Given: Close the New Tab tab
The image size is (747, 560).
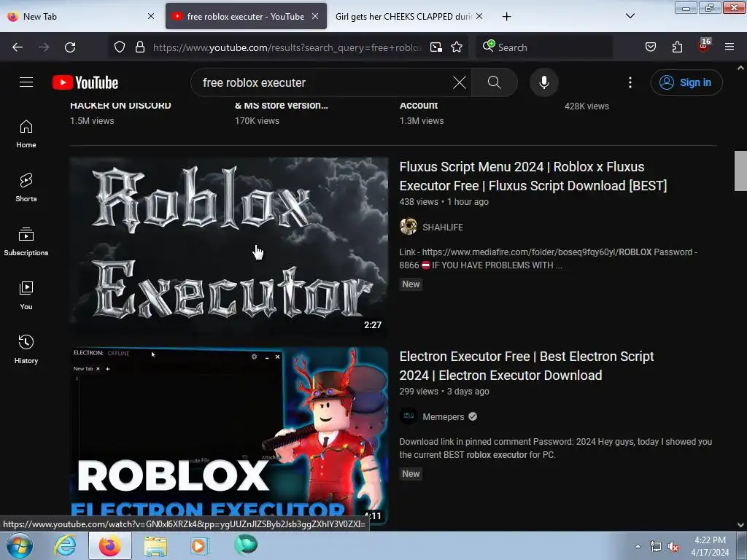Looking at the screenshot, I should click(x=151, y=16).
